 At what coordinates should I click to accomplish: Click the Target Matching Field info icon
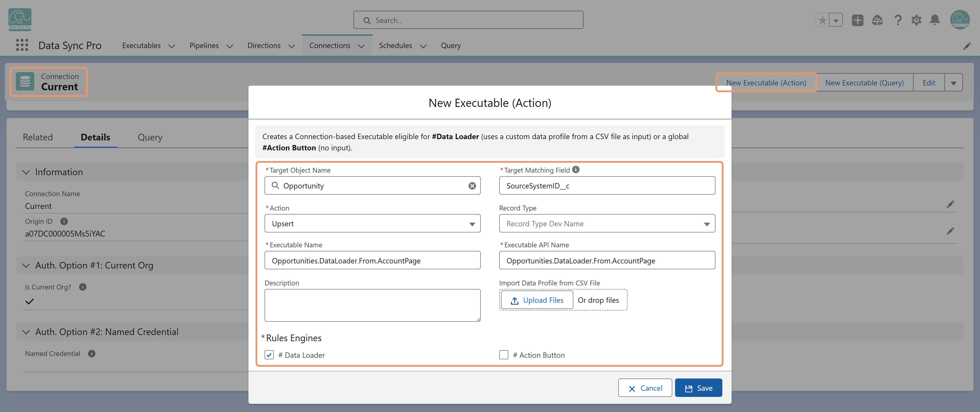[576, 170]
